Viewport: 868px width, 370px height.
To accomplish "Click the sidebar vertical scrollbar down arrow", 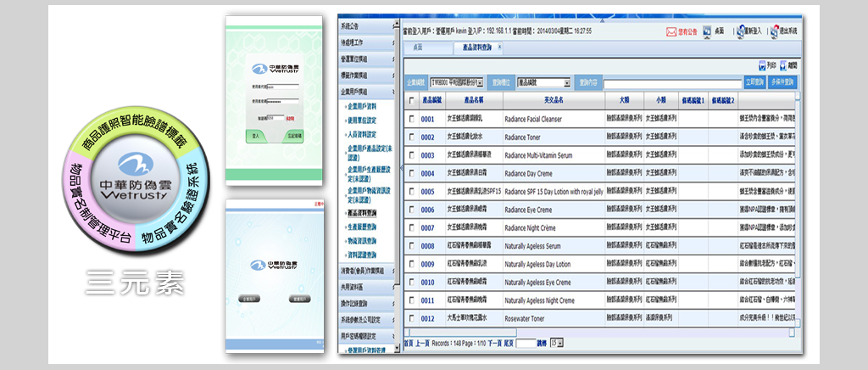I will coord(397,348).
